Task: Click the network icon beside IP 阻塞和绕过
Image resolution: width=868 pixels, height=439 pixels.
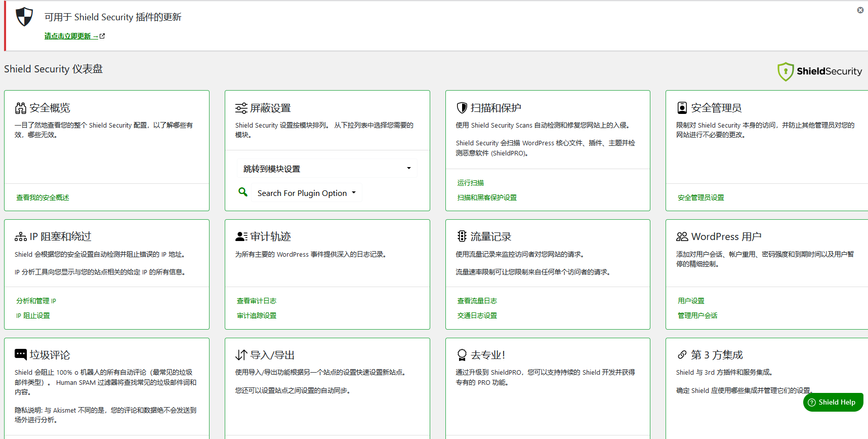Action: coord(21,236)
